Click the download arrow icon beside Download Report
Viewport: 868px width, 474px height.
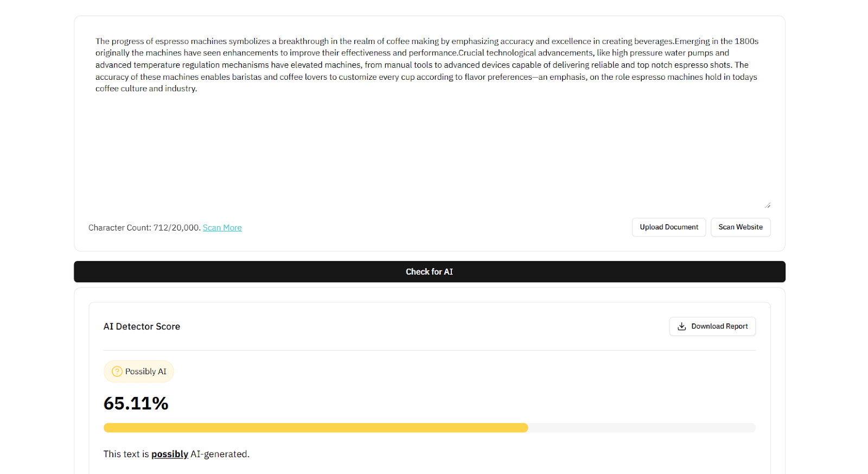[x=682, y=326]
